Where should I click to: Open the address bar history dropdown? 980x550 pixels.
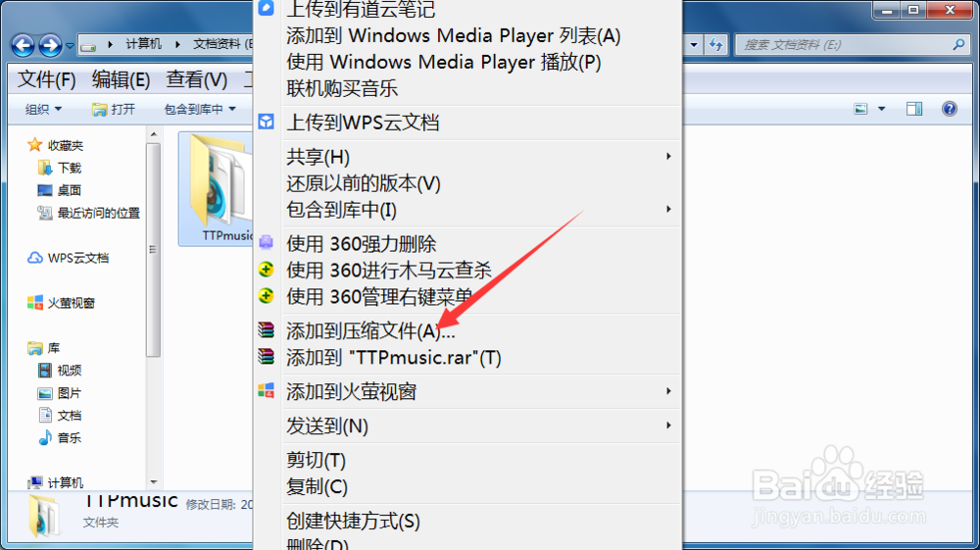coord(694,45)
